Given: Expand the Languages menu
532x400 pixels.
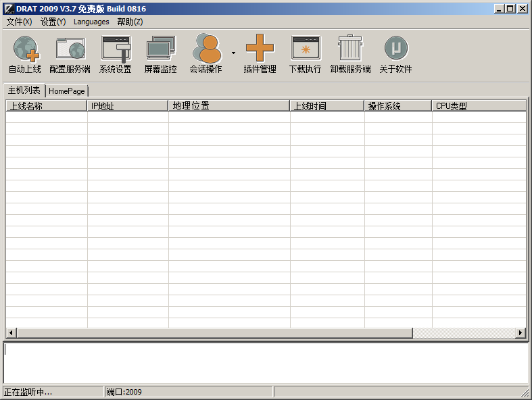Looking at the screenshot, I should click(x=91, y=22).
